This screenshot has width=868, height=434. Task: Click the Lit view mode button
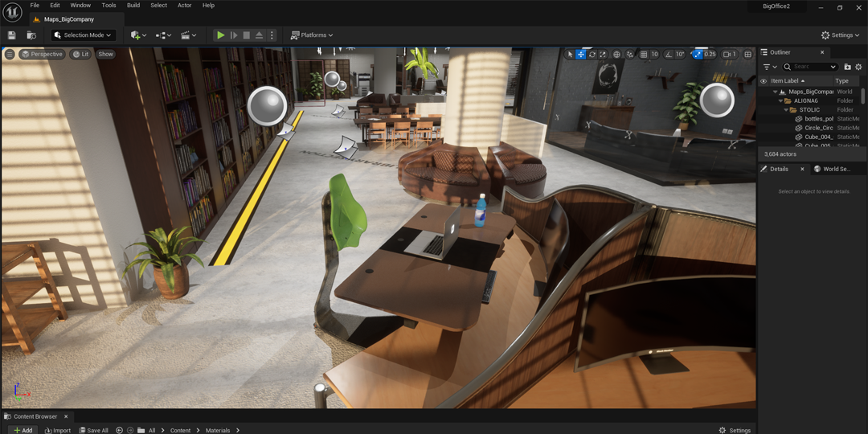(80, 55)
